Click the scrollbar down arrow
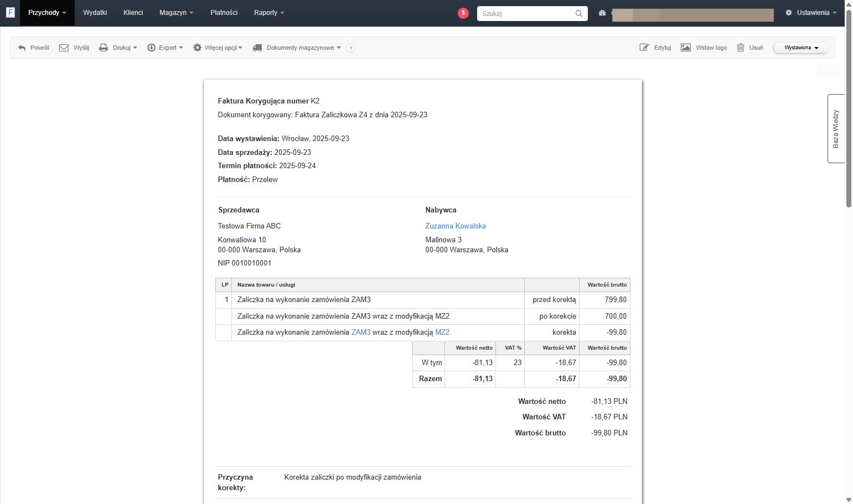The image size is (853, 504). pyautogui.click(x=849, y=500)
